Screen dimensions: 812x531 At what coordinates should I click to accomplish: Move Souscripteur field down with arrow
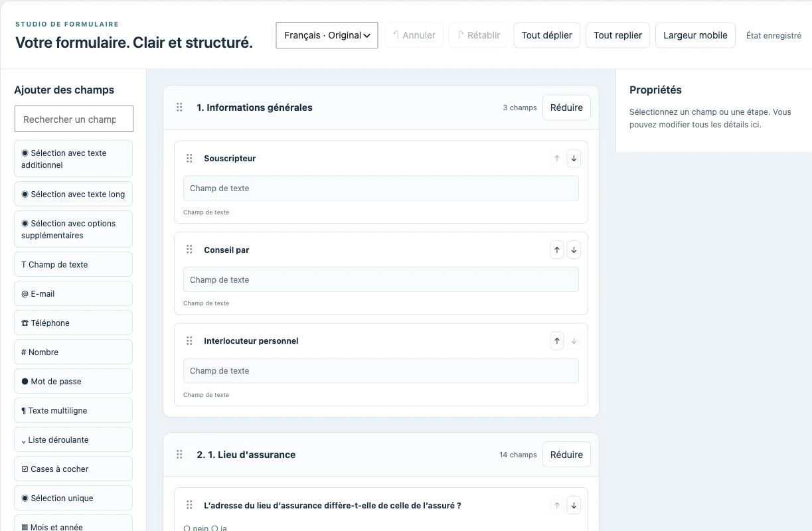(574, 159)
